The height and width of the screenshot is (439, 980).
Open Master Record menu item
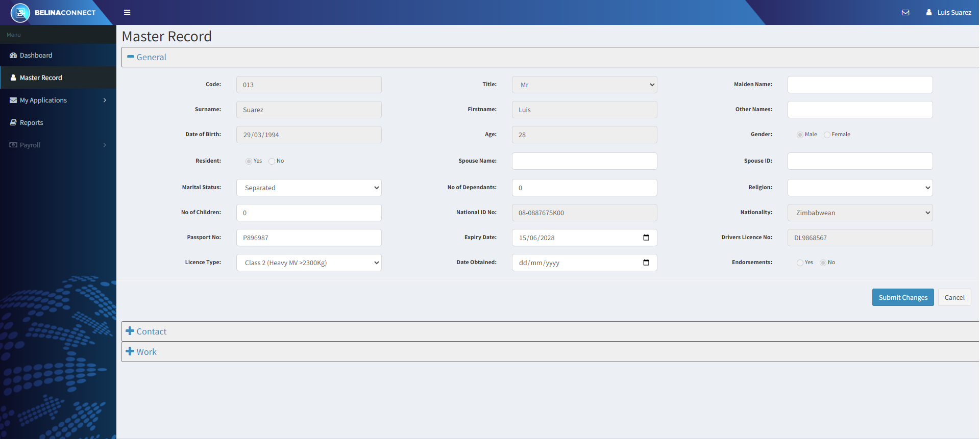click(x=58, y=78)
